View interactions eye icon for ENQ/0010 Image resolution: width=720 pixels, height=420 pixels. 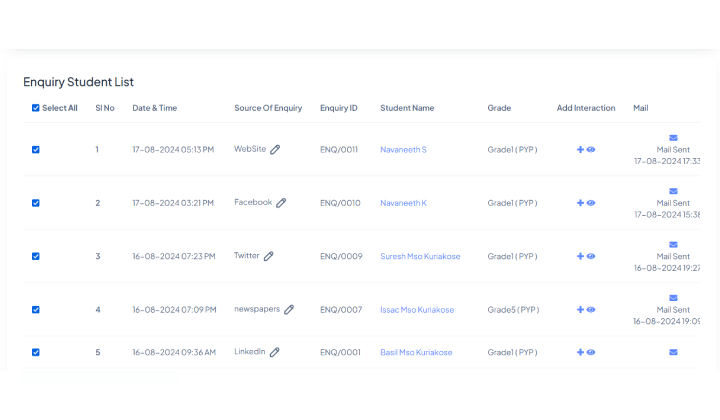point(591,203)
